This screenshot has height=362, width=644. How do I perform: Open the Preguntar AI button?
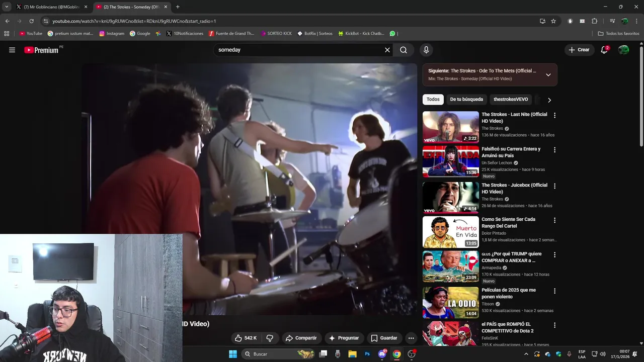tap(344, 338)
